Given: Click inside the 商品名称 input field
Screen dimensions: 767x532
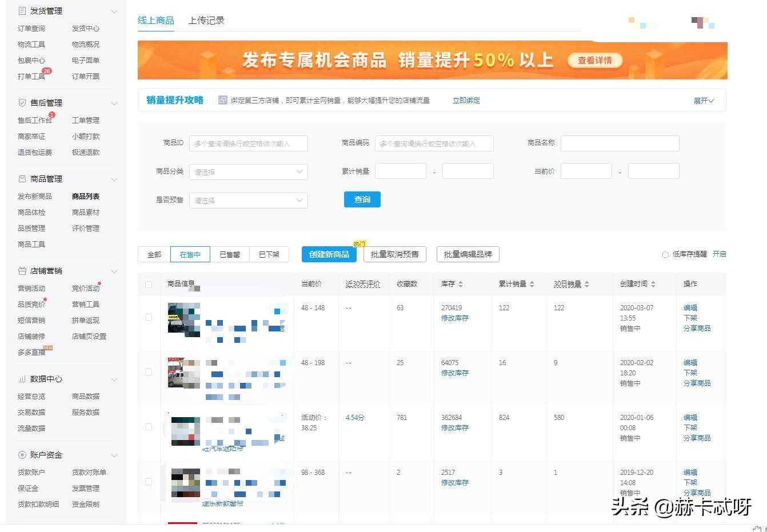Looking at the screenshot, I should click(620, 143).
